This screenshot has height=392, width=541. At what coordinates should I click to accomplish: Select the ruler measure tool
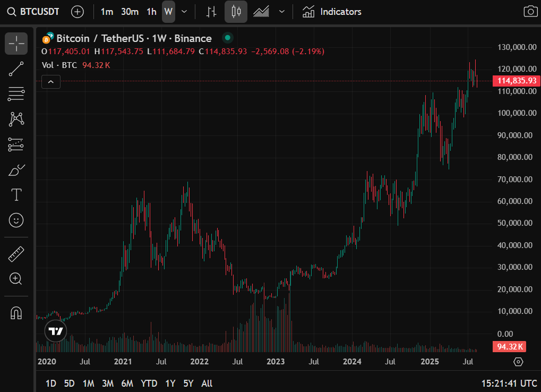coord(16,254)
